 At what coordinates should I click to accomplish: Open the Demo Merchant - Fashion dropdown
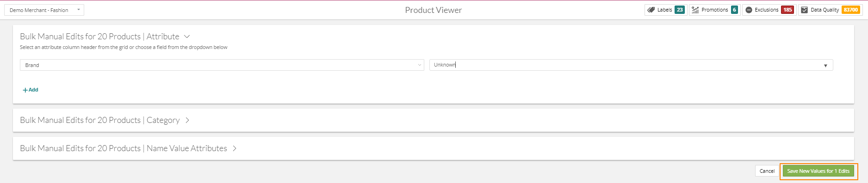click(x=44, y=10)
